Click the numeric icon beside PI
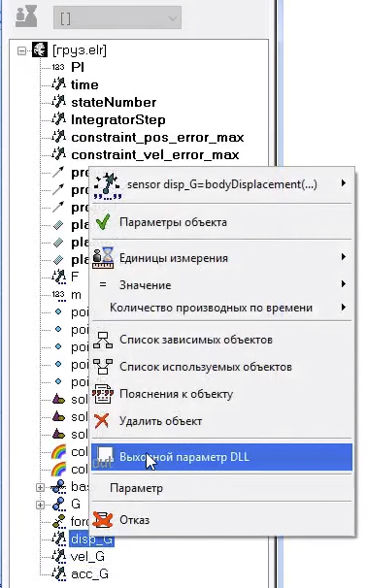This screenshot has width=367, height=588. click(58, 67)
